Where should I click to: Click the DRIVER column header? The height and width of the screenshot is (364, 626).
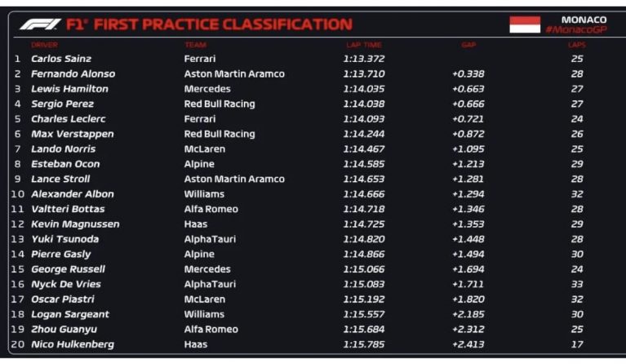point(44,45)
